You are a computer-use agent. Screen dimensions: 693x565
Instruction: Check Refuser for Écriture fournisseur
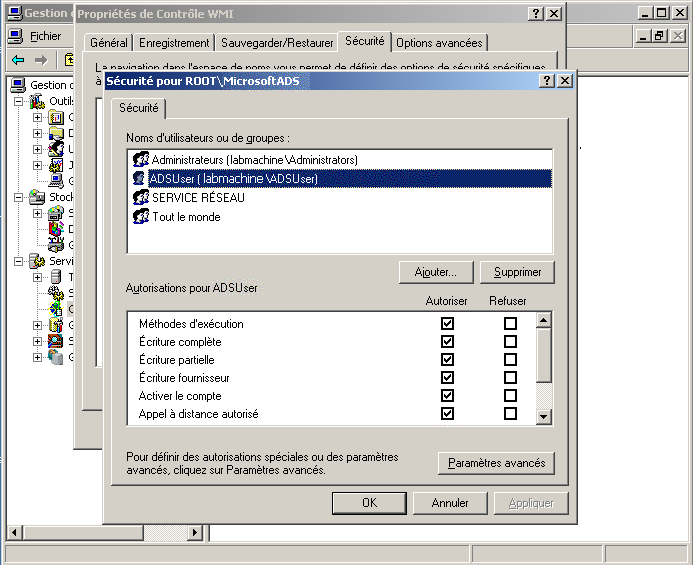pos(510,378)
